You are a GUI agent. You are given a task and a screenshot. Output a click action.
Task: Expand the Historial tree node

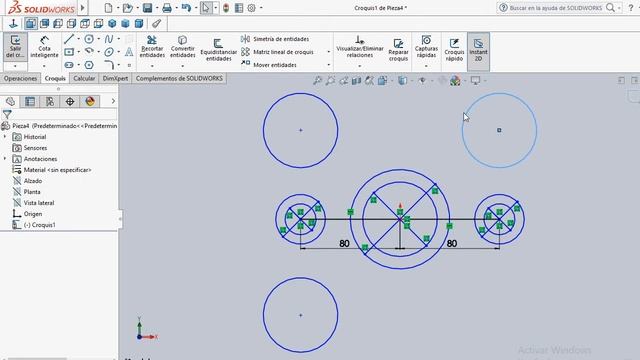click(5, 136)
